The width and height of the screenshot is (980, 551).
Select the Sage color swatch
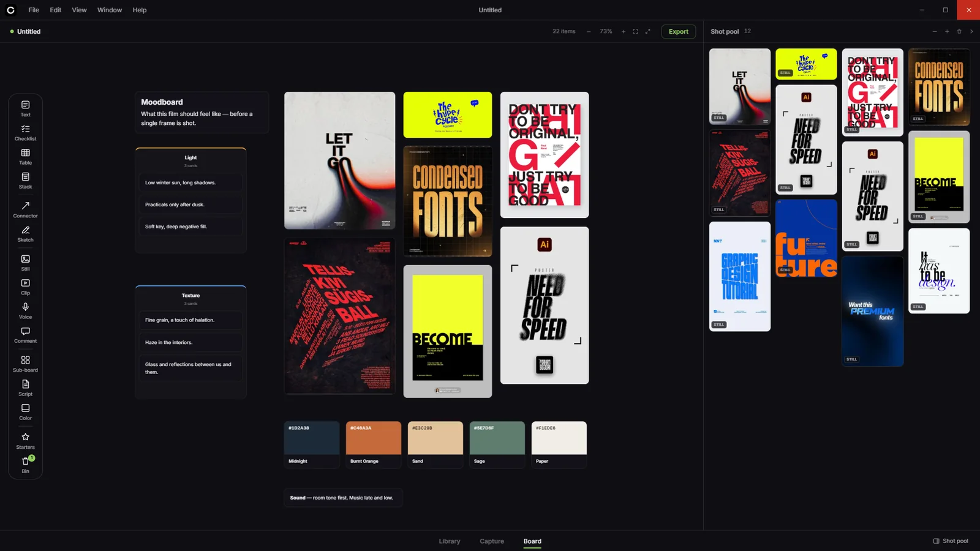pyautogui.click(x=497, y=444)
